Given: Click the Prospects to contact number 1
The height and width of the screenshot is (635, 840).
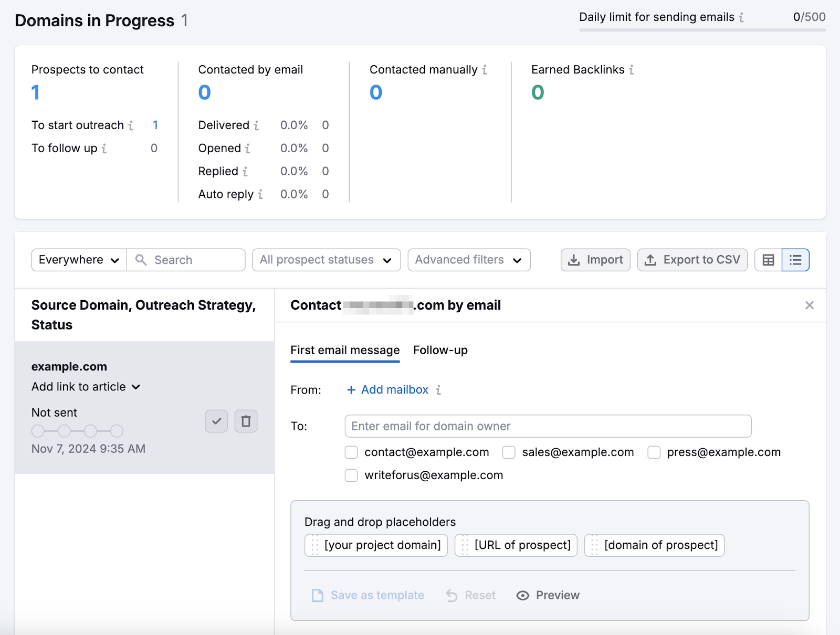Looking at the screenshot, I should pyautogui.click(x=36, y=93).
